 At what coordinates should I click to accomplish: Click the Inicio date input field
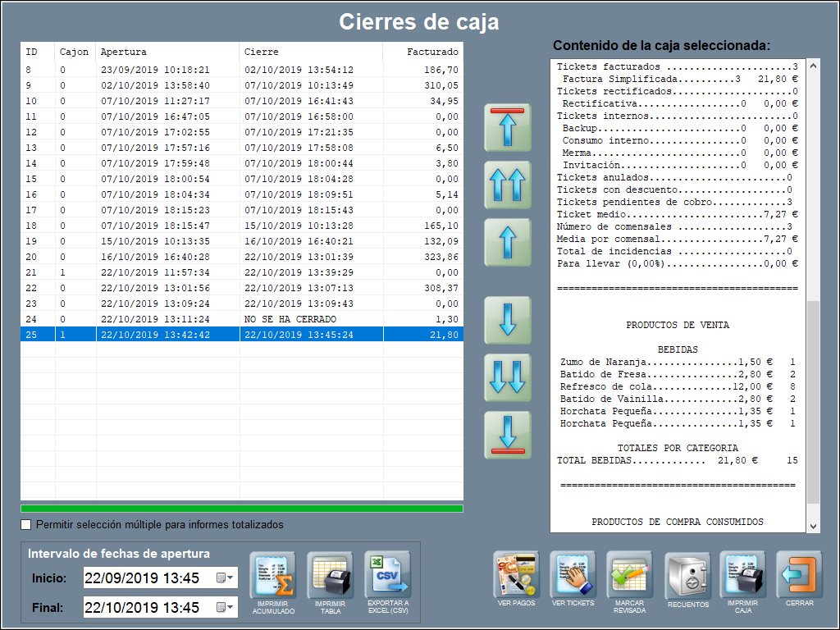click(x=148, y=578)
